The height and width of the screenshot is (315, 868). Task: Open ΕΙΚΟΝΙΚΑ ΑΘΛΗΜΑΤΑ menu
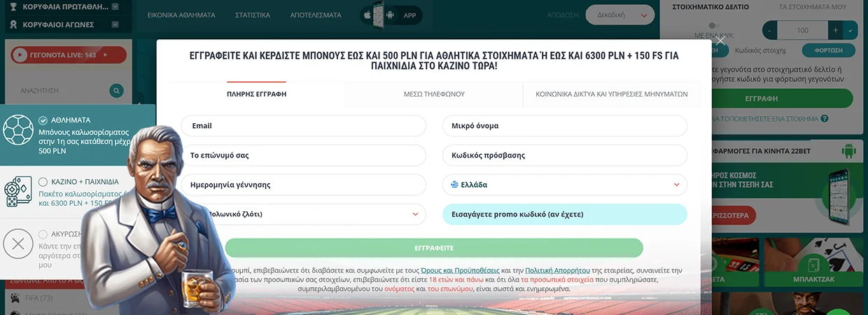click(181, 15)
